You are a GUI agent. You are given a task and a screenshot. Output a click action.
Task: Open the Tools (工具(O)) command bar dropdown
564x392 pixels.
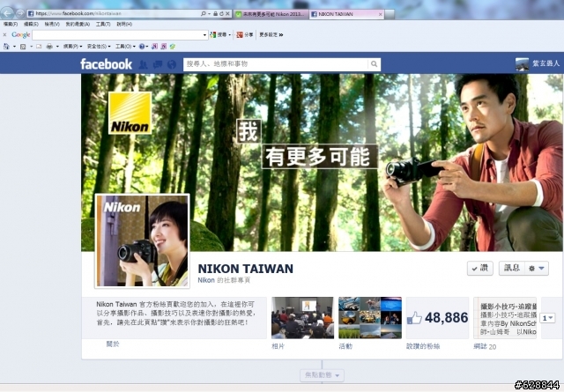point(125,47)
